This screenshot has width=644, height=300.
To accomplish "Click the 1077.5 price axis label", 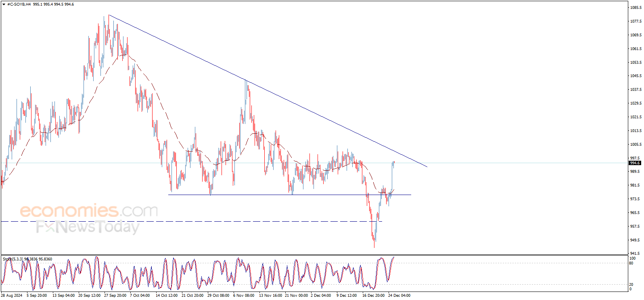I will [x=636, y=21].
